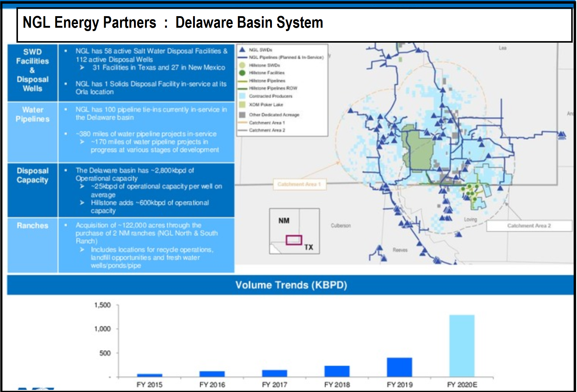Click the '~170 miles of water pipeline projects' sub-bullet

pos(155,146)
